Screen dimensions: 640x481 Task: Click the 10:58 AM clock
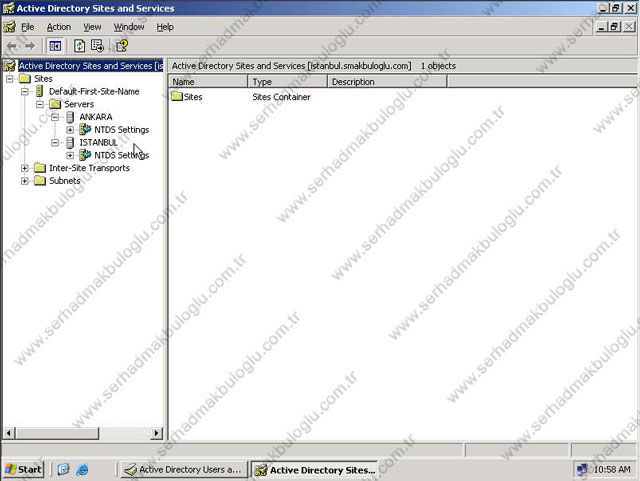[612, 470]
